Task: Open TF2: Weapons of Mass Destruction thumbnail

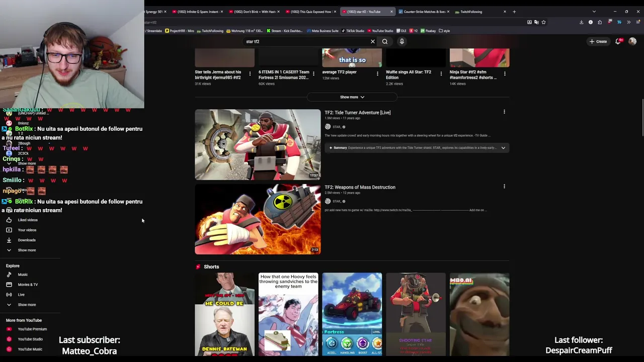Action: (x=258, y=219)
